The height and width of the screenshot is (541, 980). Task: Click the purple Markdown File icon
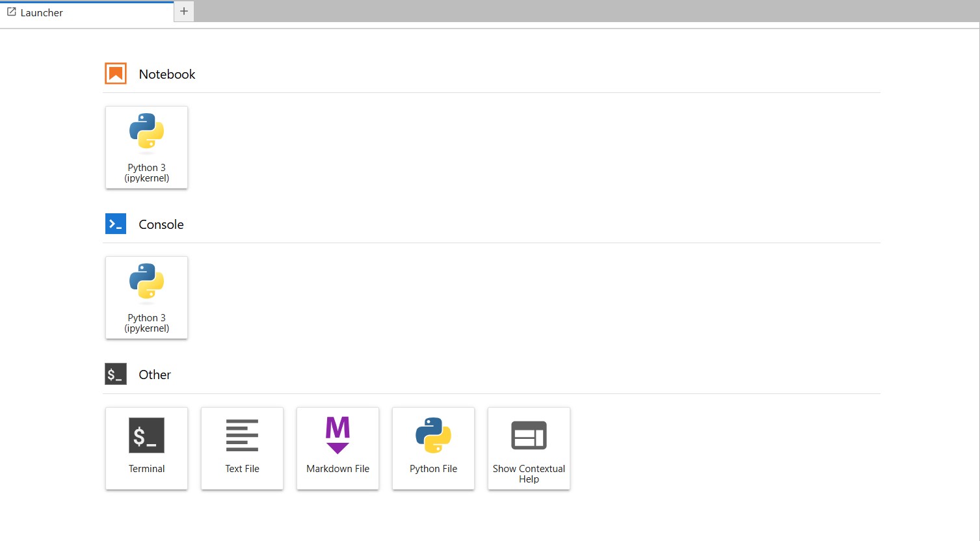[x=338, y=435]
